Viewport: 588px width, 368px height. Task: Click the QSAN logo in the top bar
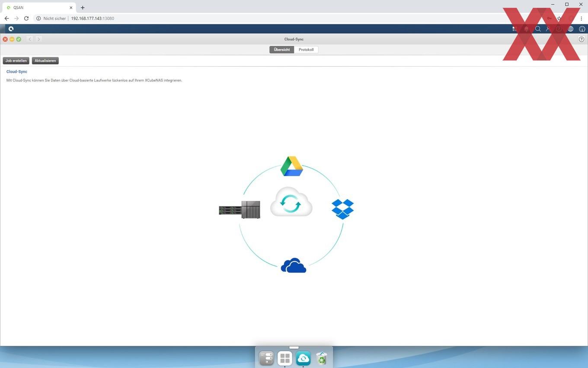point(11,29)
